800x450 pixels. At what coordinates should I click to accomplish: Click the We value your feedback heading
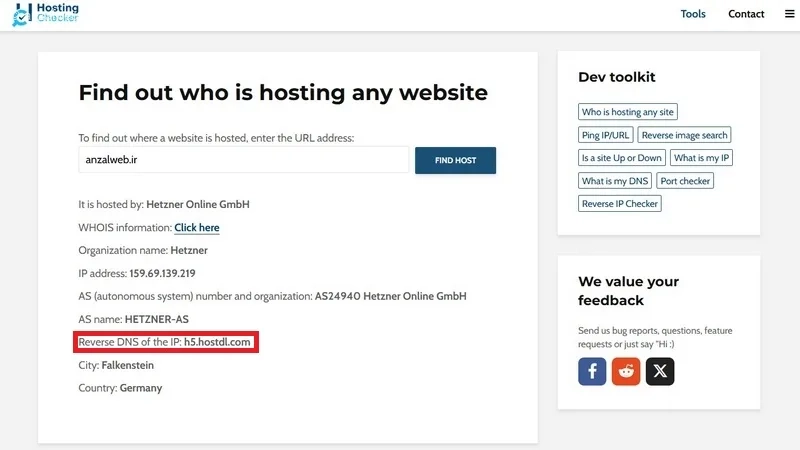click(x=629, y=291)
